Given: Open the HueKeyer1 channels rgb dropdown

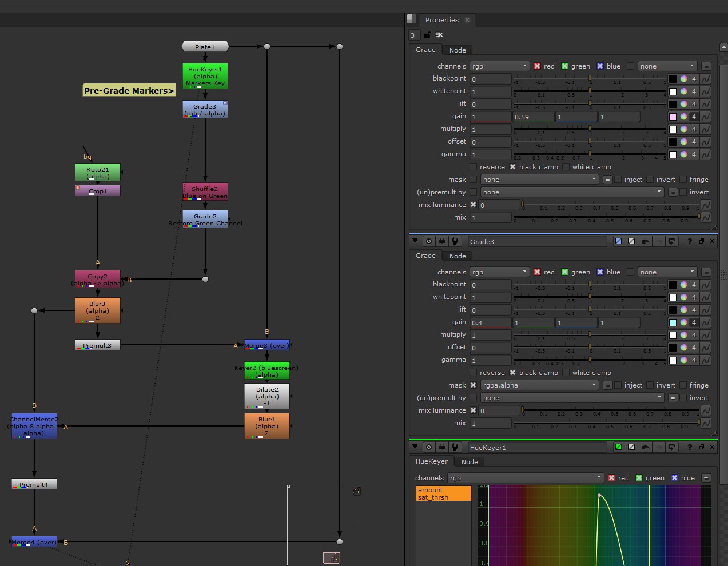Looking at the screenshot, I should 525,478.
